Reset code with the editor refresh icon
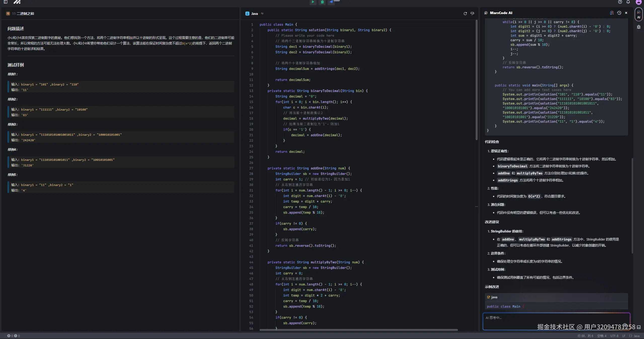 coord(465,14)
